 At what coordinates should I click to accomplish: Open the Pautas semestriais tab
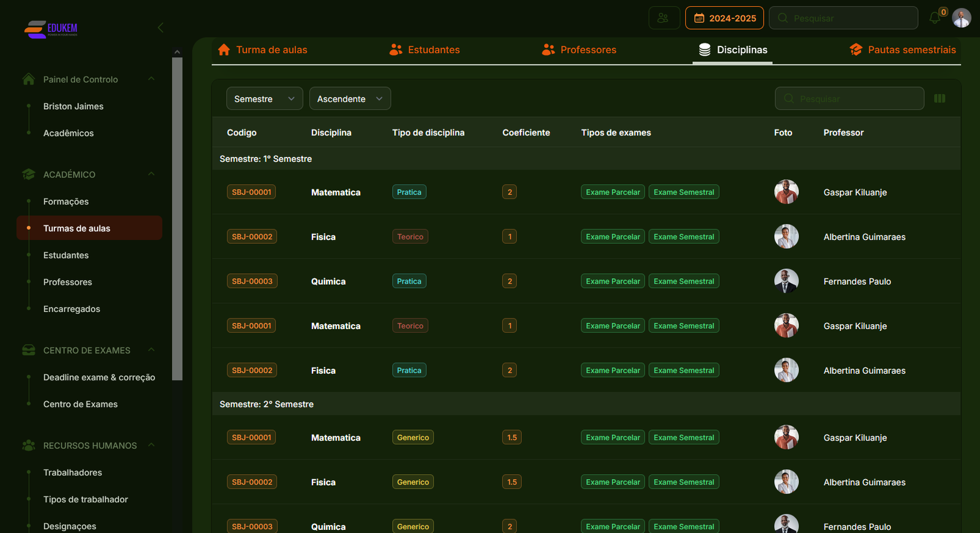click(902, 50)
